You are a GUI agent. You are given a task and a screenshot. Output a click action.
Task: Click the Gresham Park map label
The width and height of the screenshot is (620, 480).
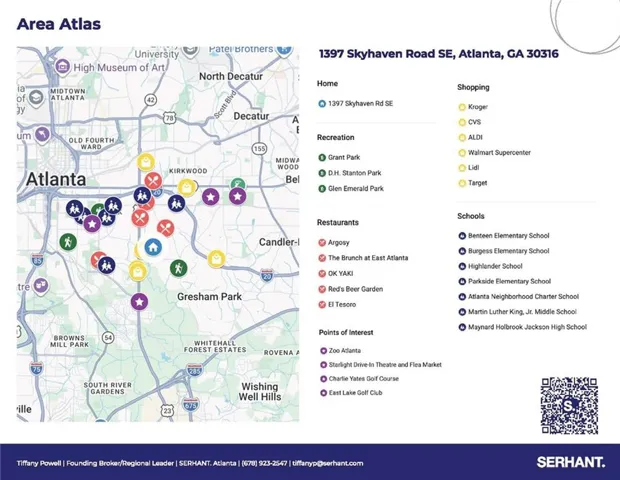tap(209, 297)
